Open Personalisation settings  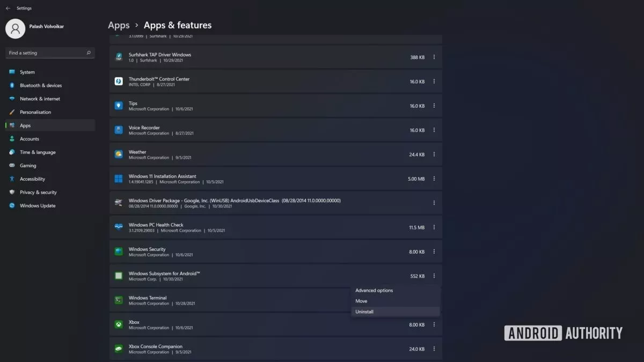pyautogui.click(x=50, y=112)
